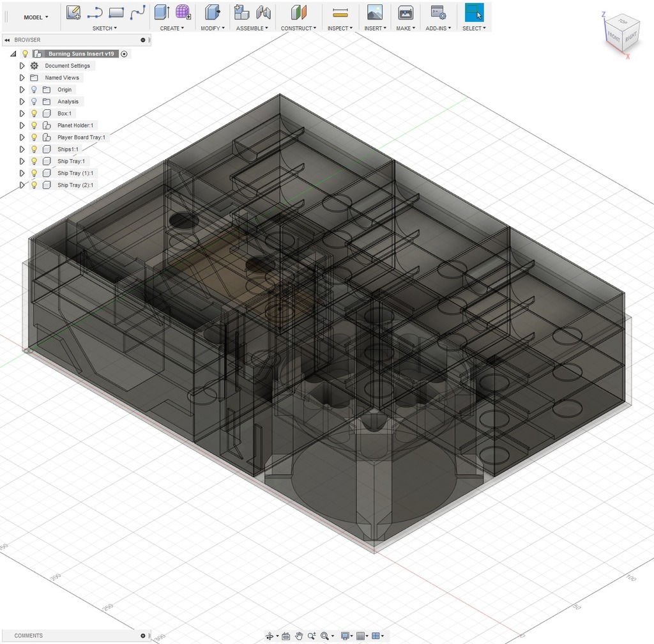Image resolution: width=654 pixels, height=644 pixels.
Task: Expand the Ship Tray (1):1 component
Action: coord(22,173)
